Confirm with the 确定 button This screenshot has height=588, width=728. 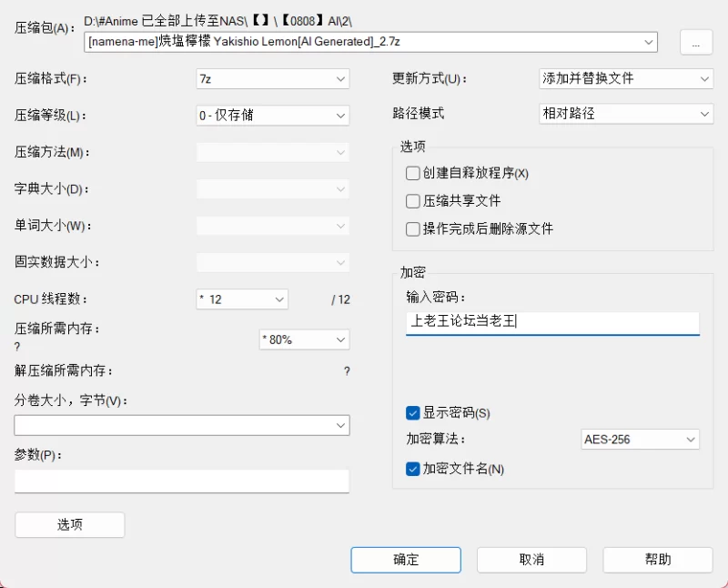tap(406, 560)
